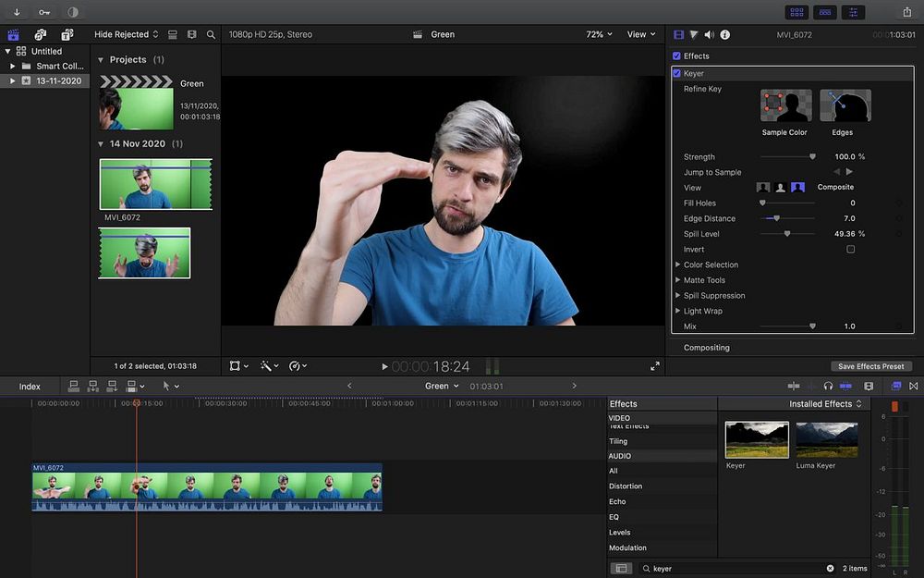
Task: Click the Sample Color tool icon
Action: click(x=785, y=106)
